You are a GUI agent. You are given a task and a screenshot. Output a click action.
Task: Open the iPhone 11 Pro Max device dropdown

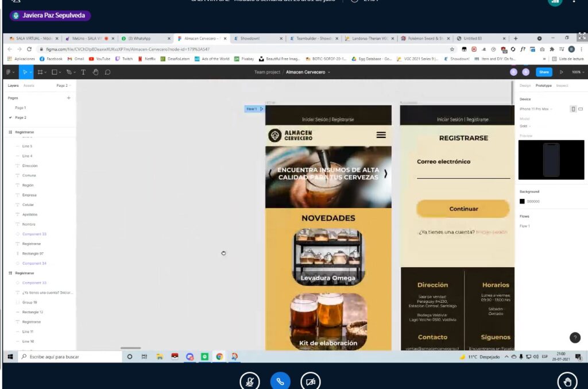click(536, 109)
